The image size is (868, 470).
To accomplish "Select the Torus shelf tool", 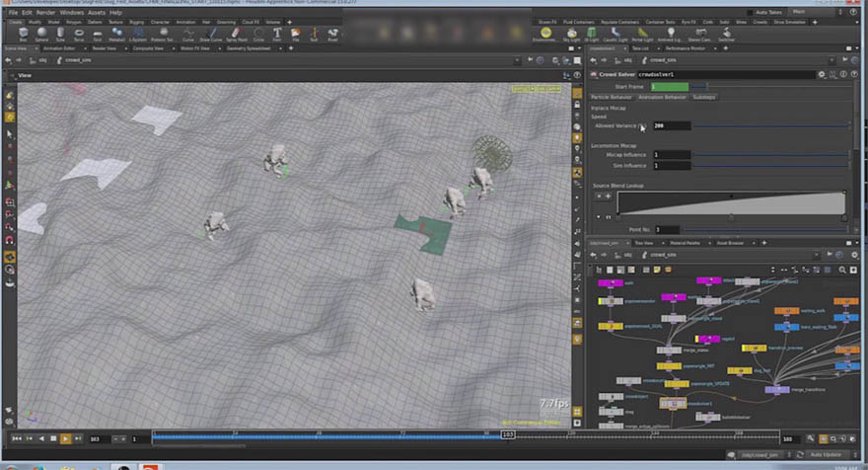I will [x=79, y=35].
